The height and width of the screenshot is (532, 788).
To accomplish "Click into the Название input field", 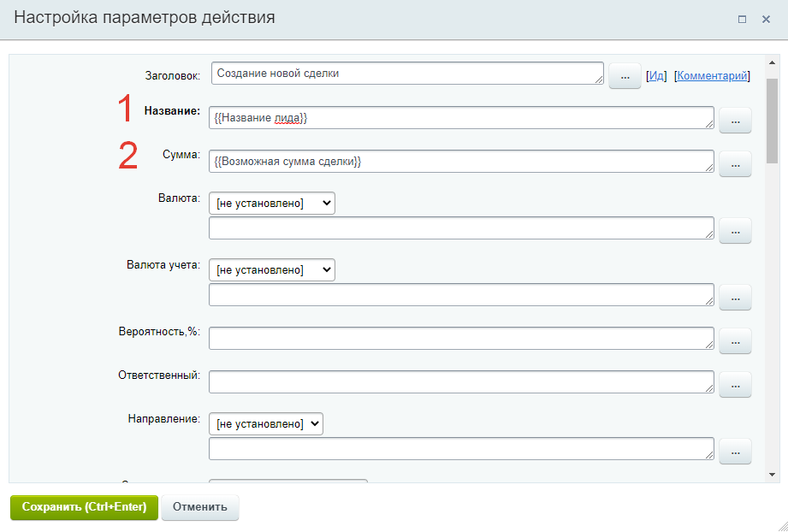I will 460,118.
